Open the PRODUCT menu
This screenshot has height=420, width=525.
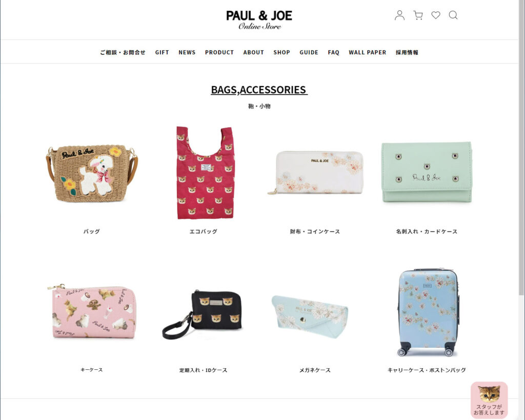[x=219, y=52]
